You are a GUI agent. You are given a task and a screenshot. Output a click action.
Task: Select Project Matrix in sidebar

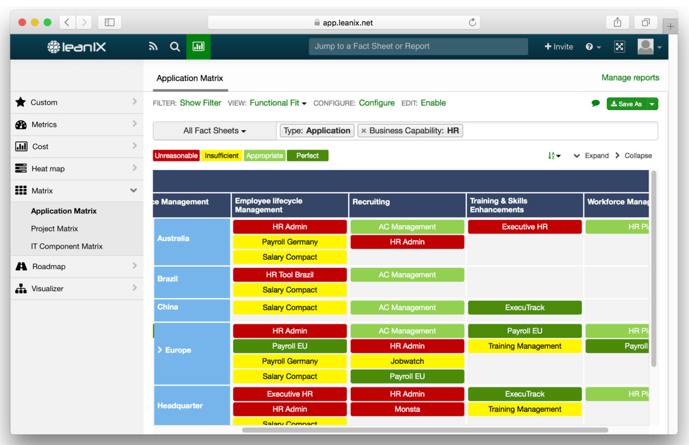pos(54,228)
